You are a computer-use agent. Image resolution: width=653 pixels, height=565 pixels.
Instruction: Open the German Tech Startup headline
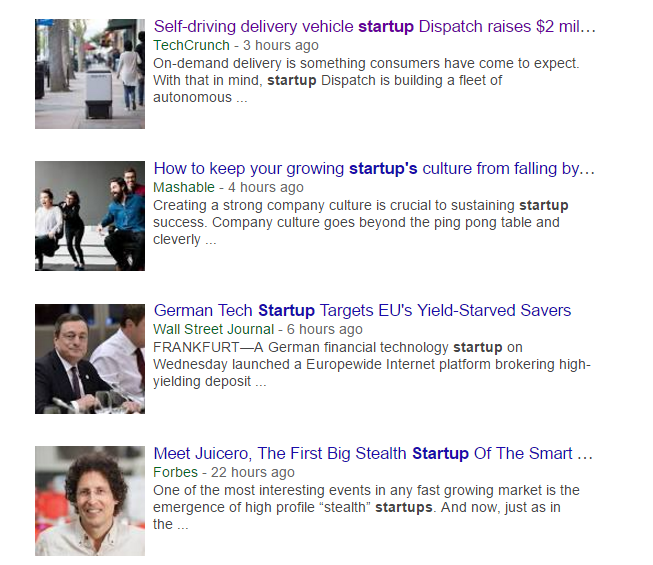[x=362, y=310]
